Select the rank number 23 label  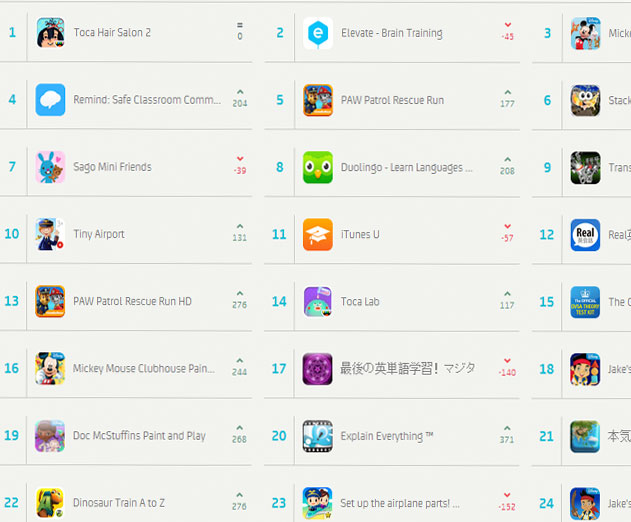[x=279, y=503]
